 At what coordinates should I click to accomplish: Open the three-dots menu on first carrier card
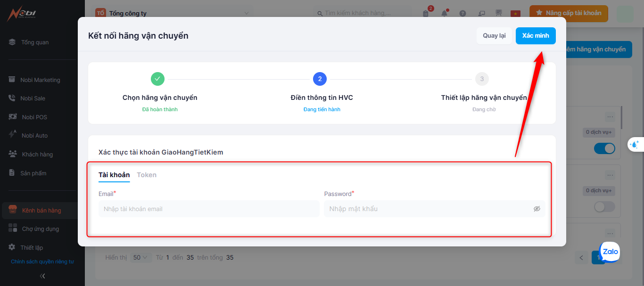coord(610,116)
